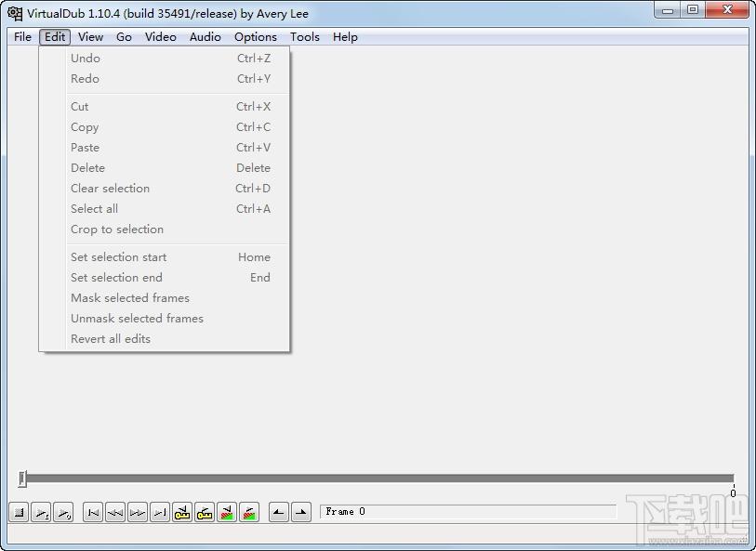Viewport: 756px width, 551px height.
Task: Select Paste in the Edit menu
Action: (165, 148)
